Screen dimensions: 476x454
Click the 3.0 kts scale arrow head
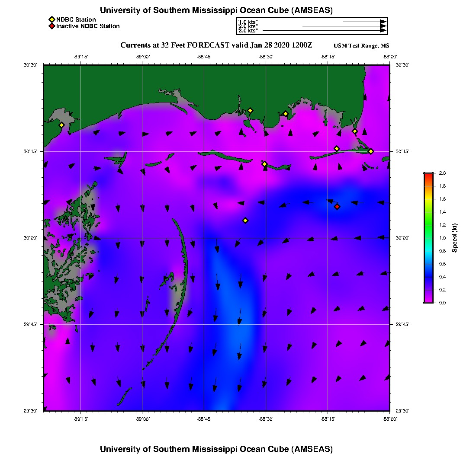tap(383, 31)
